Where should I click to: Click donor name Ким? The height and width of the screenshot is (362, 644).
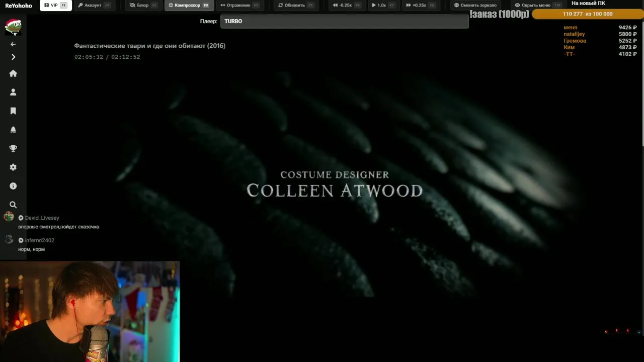click(569, 47)
